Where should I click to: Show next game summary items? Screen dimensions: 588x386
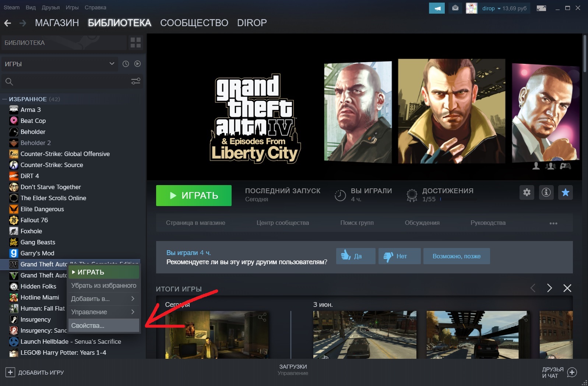[549, 288]
